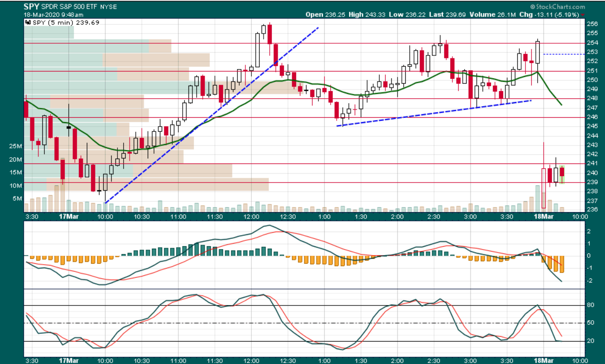
Task: Click the 241 label on the price axis
Action: 592,164
